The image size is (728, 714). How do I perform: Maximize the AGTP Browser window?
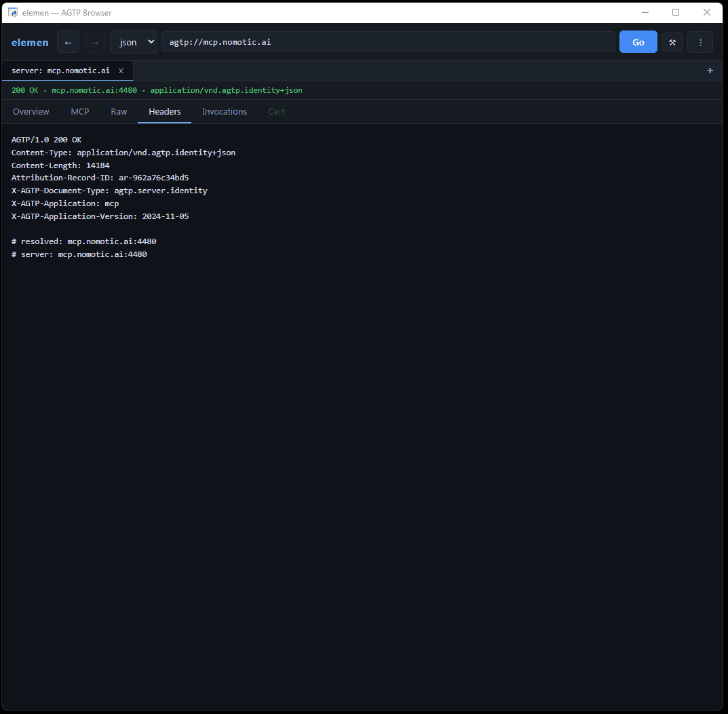pyautogui.click(x=676, y=12)
